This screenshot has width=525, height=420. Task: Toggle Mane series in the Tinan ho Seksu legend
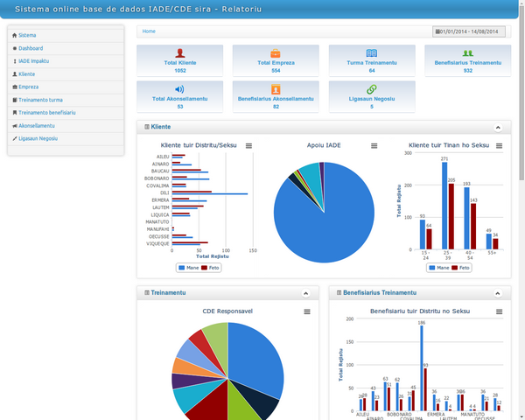[x=439, y=268]
